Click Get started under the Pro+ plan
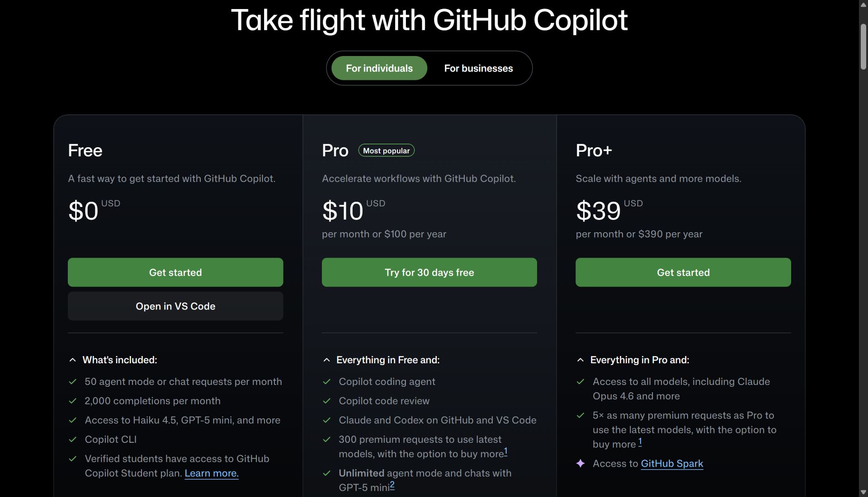The width and height of the screenshot is (868, 497). coord(683,272)
